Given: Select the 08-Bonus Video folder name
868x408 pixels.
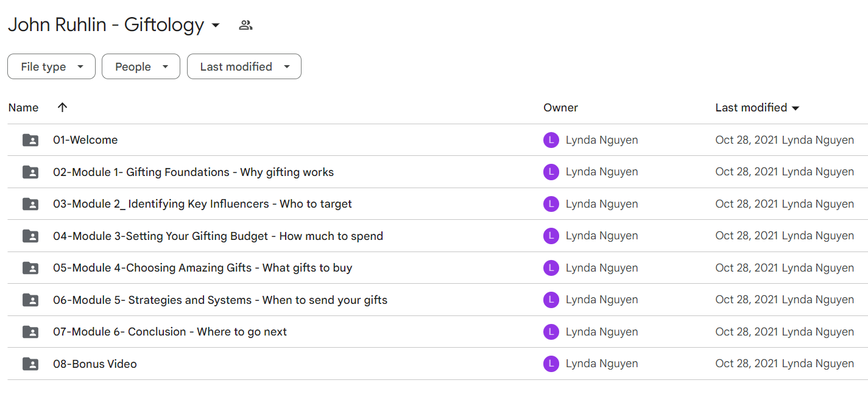Looking at the screenshot, I should (x=95, y=364).
